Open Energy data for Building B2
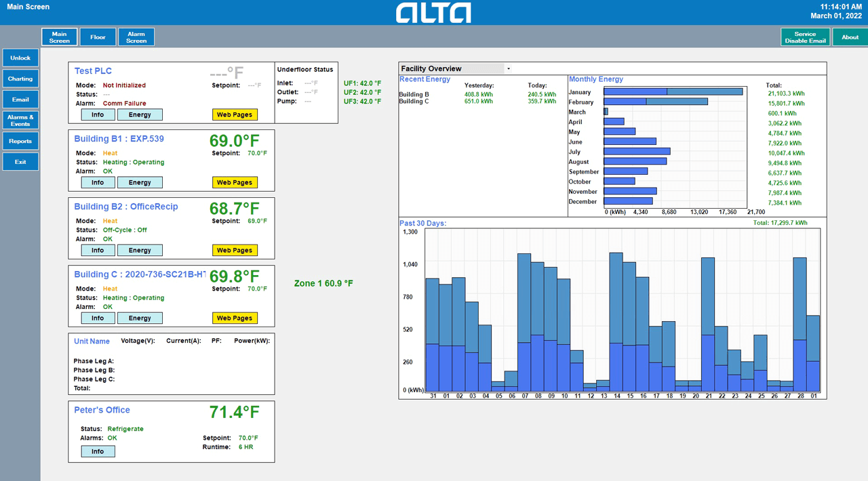 (140, 250)
